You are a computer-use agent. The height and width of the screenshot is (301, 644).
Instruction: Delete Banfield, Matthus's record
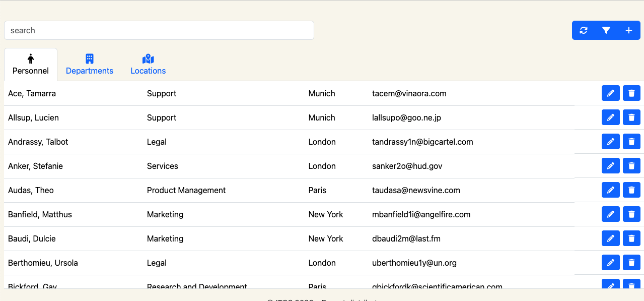click(631, 214)
